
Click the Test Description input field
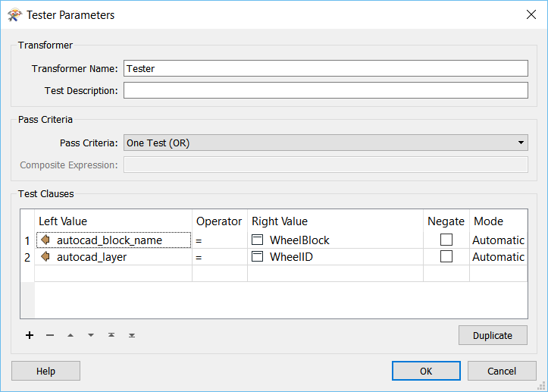point(325,90)
